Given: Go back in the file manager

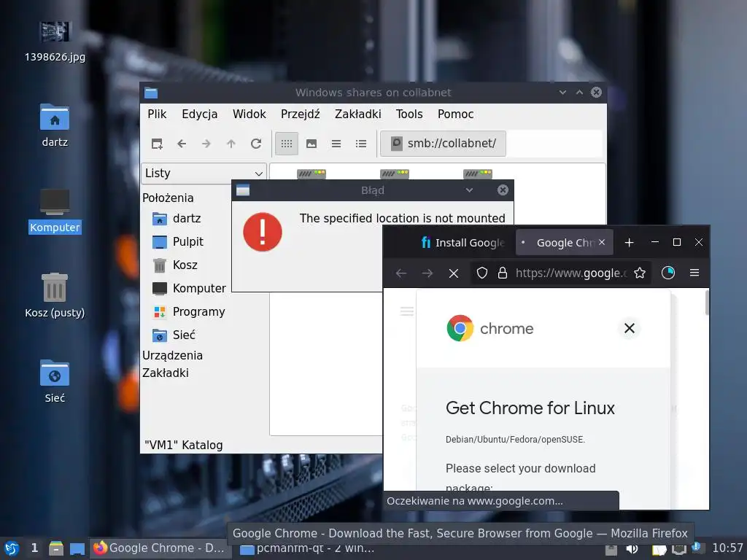Looking at the screenshot, I should 182,144.
